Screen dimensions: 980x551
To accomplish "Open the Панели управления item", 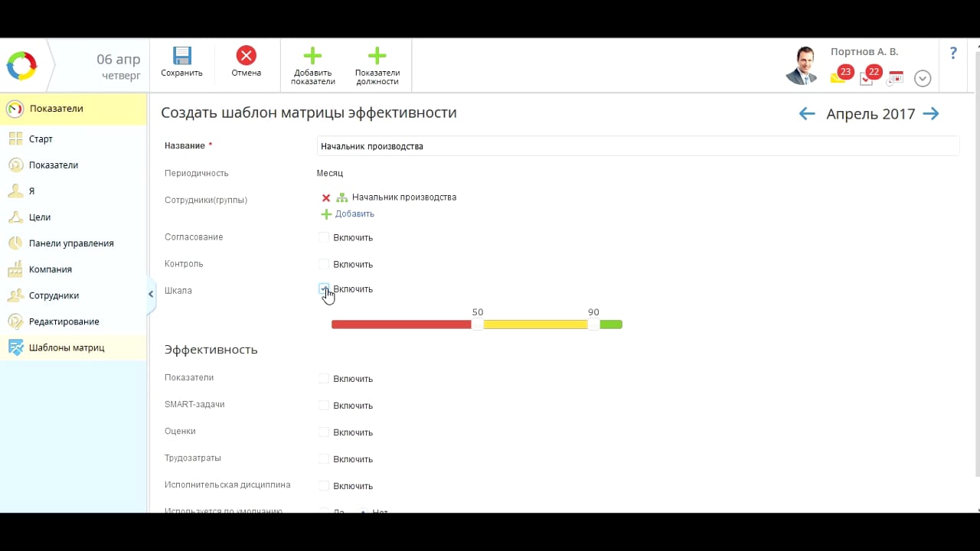I will pyautogui.click(x=73, y=243).
